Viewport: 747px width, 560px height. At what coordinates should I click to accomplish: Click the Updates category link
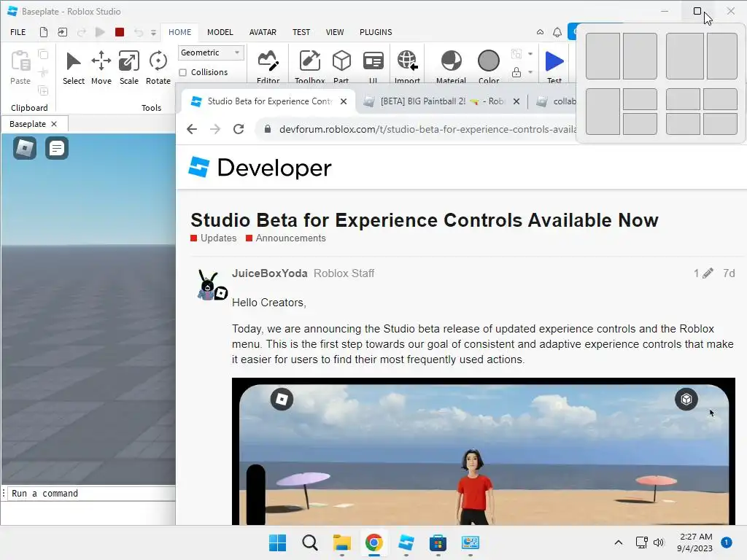pyautogui.click(x=214, y=238)
